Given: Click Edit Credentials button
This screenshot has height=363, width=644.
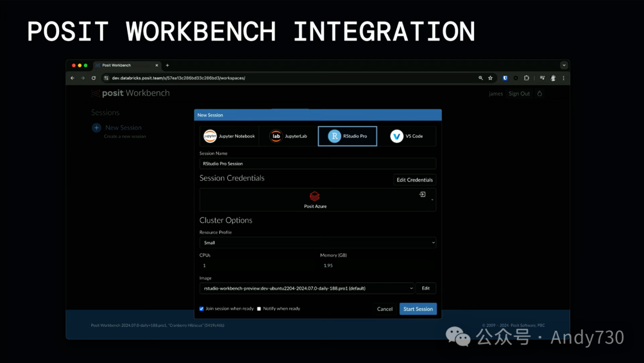Looking at the screenshot, I should [414, 180].
